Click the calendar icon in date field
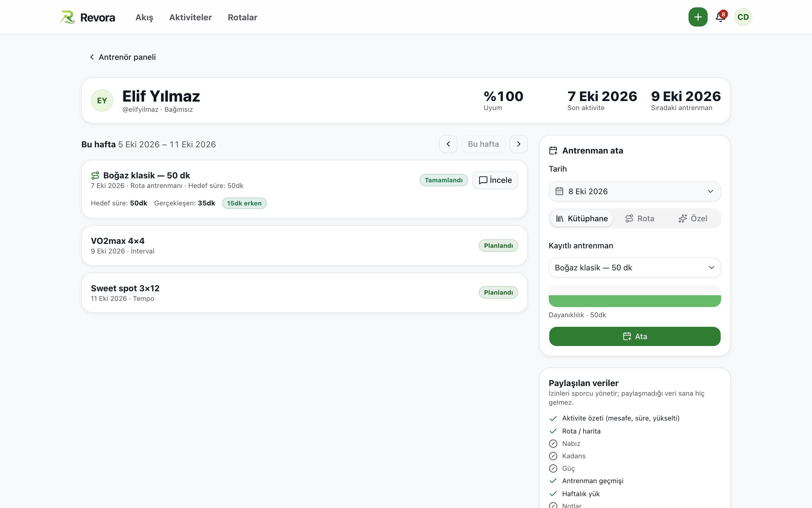Image resolution: width=812 pixels, height=508 pixels. (559, 191)
